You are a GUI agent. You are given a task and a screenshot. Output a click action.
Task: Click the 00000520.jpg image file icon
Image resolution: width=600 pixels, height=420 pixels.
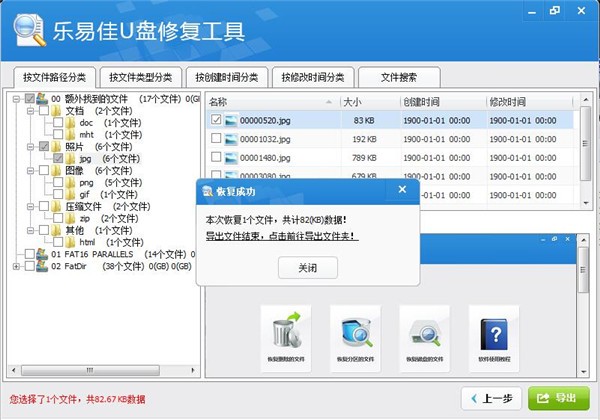pyautogui.click(x=231, y=120)
